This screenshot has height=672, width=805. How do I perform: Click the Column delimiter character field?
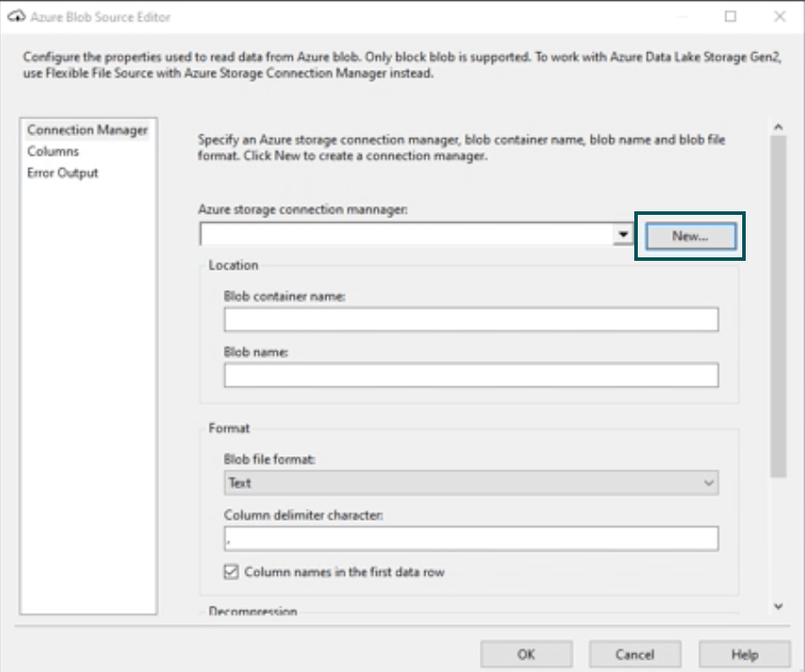471,538
